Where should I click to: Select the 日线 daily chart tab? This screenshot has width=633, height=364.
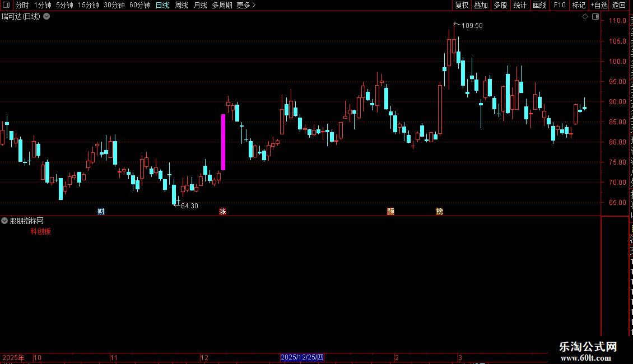tap(162, 5)
